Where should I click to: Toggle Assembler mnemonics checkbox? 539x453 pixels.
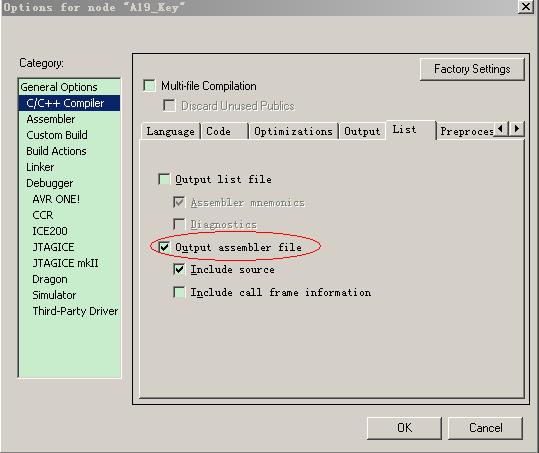(x=179, y=202)
